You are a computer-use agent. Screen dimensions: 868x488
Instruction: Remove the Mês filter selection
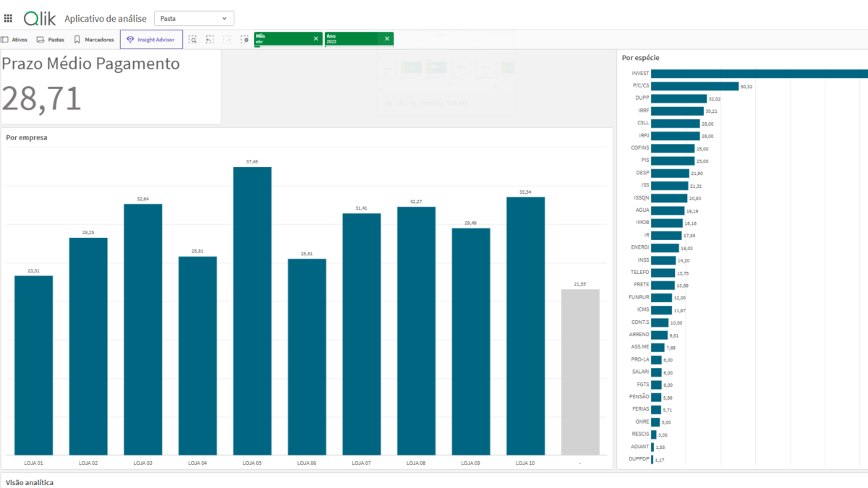pos(315,39)
